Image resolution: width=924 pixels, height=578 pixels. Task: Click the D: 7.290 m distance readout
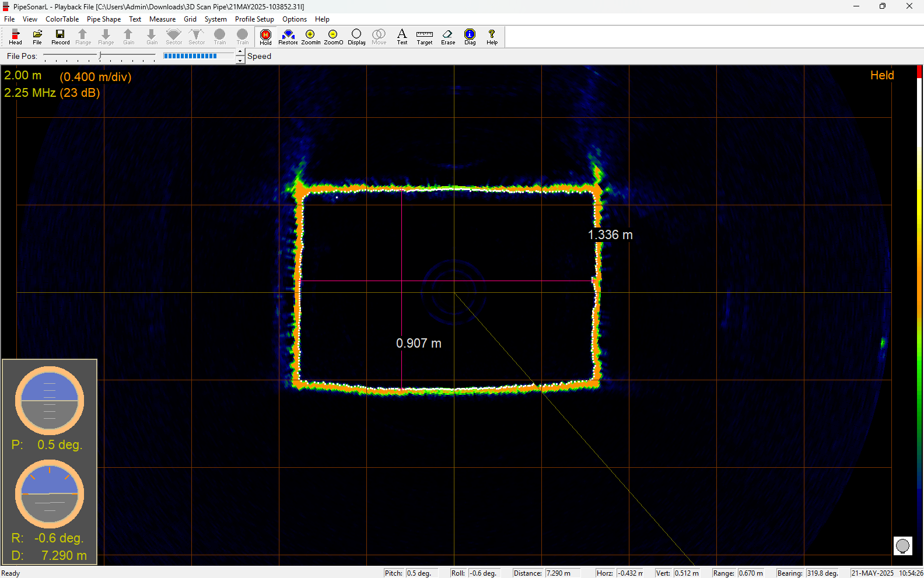[x=50, y=555]
